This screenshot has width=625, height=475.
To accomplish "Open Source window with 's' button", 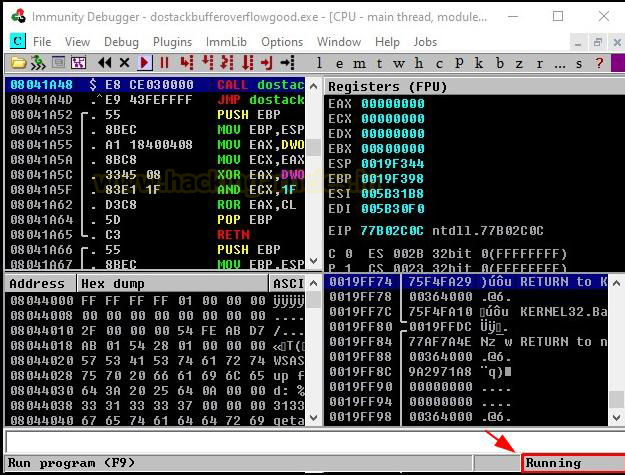I will click(579, 63).
